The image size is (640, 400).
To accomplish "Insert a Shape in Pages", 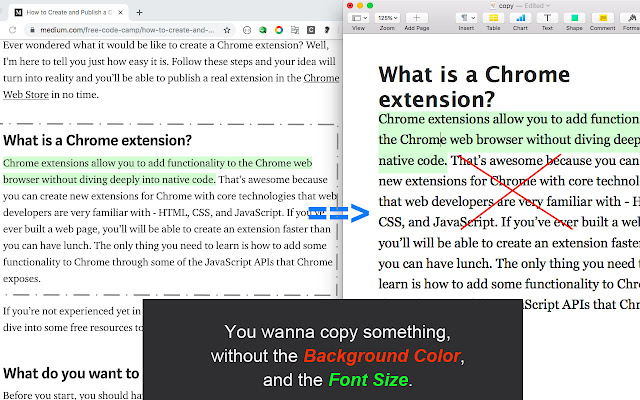I will click(574, 18).
